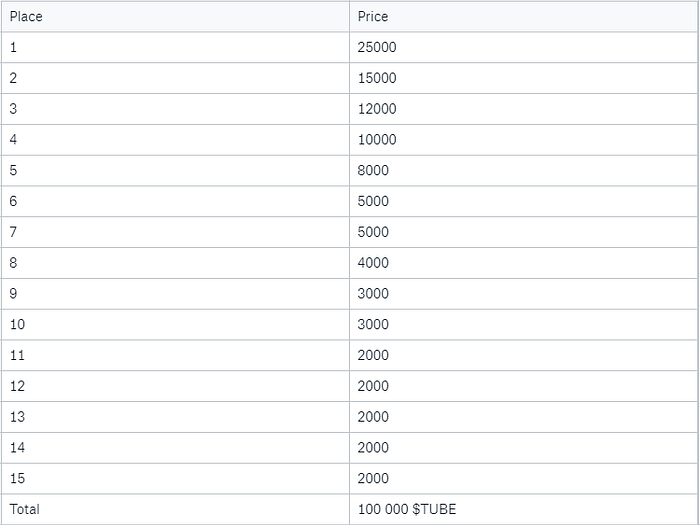
Task: Select the 25000 prize cell
Action: pos(524,47)
